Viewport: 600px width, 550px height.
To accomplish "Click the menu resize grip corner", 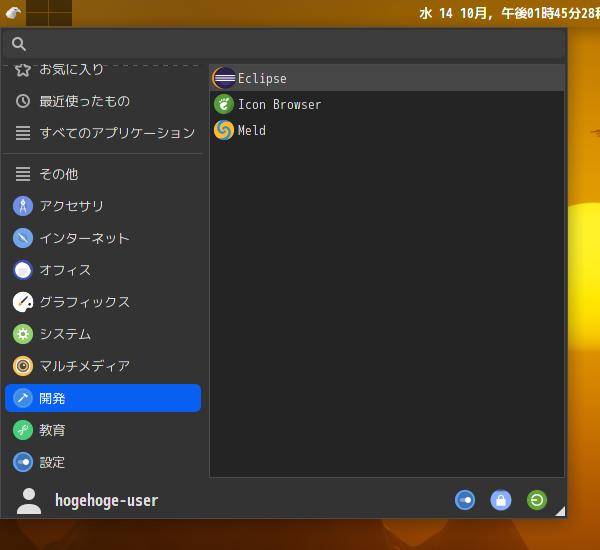I will 560,511.
